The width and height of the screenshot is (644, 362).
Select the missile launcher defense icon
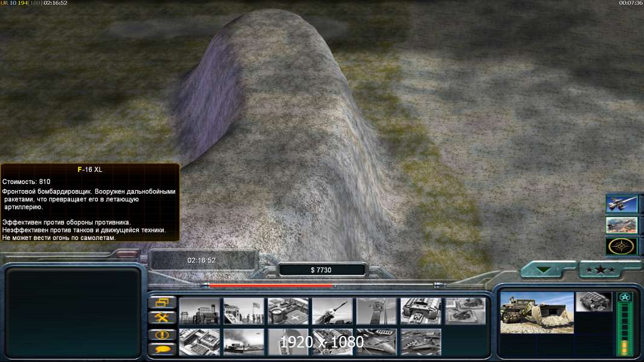(332, 311)
